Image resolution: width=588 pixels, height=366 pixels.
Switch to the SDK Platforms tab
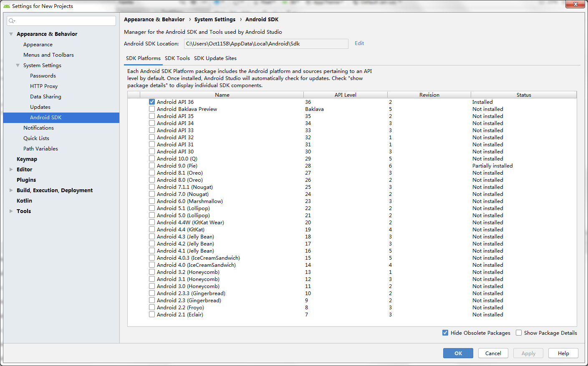point(143,58)
